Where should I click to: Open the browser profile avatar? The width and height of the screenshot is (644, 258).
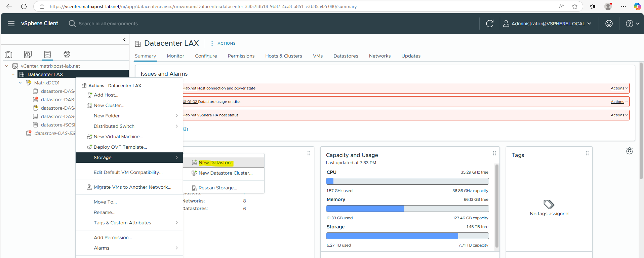pyautogui.click(x=608, y=6)
